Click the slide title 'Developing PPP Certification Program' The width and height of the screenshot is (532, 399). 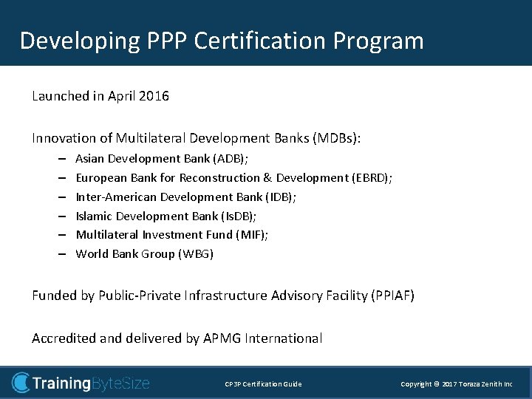click(222, 41)
